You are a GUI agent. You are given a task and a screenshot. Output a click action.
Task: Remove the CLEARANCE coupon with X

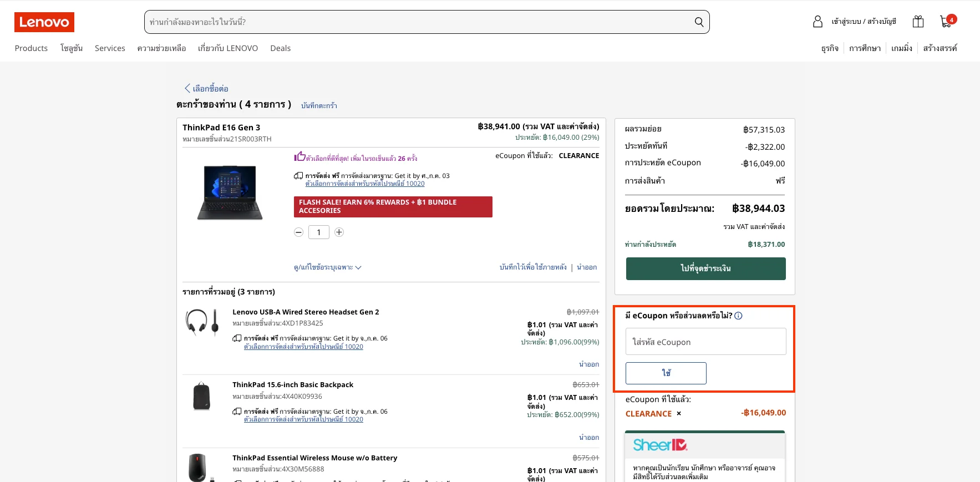point(679,414)
